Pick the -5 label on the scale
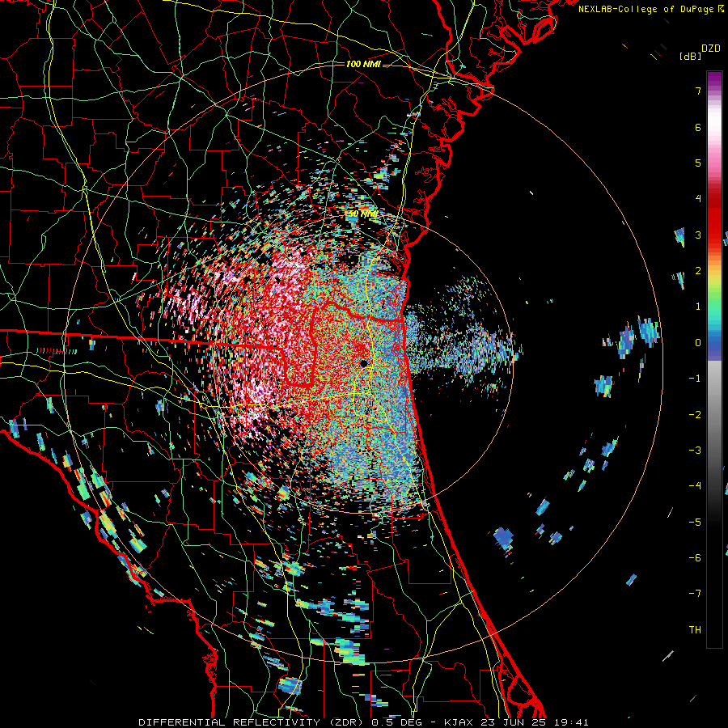This screenshot has height=728, width=728. tap(695, 523)
